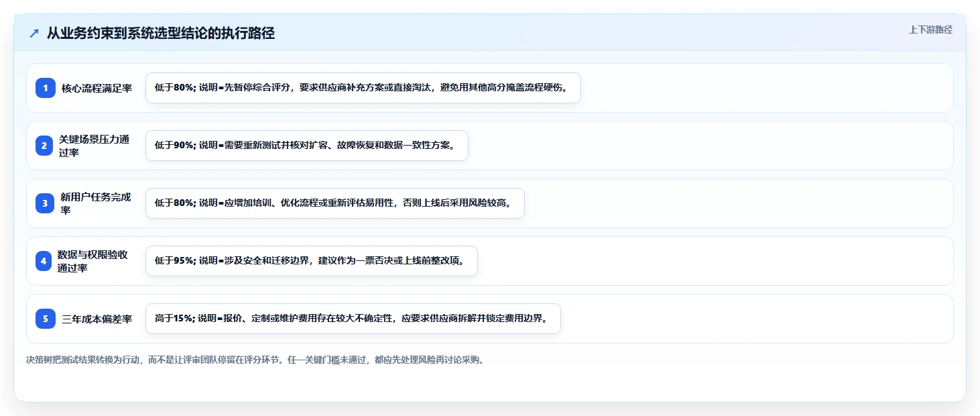Viewport: 980px width, 416px height.
Task: Select step number badge 5
Action: pyautogui.click(x=46, y=319)
